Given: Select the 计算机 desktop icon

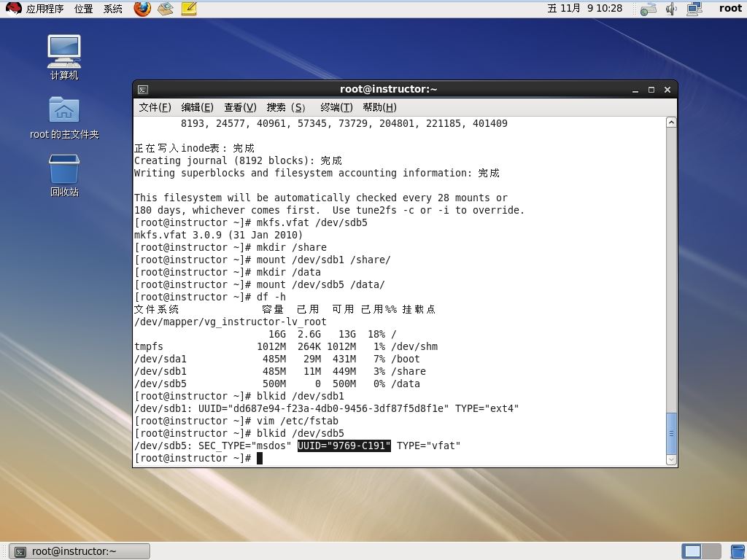Looking at the screenshot, I should (64, 57).
